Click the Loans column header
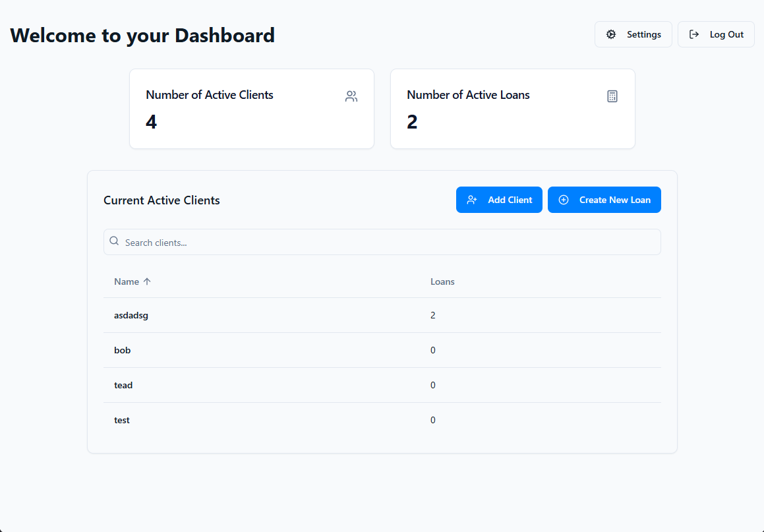The height and width of the screenshot is (532, 764). (442, 281)
